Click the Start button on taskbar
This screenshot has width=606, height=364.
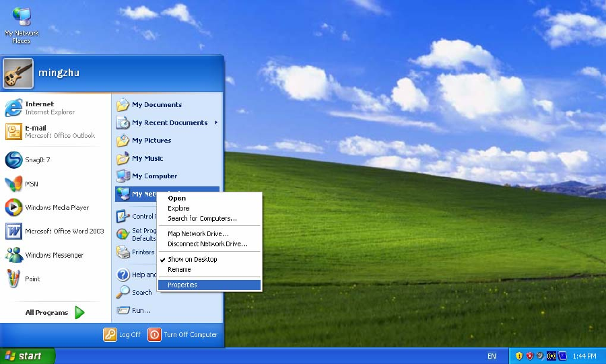tap(28, 356)
